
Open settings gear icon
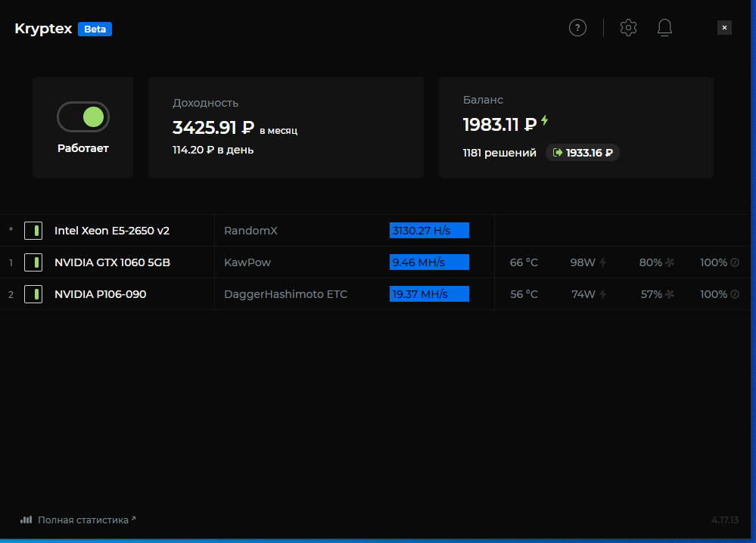[x=628, y=28]
